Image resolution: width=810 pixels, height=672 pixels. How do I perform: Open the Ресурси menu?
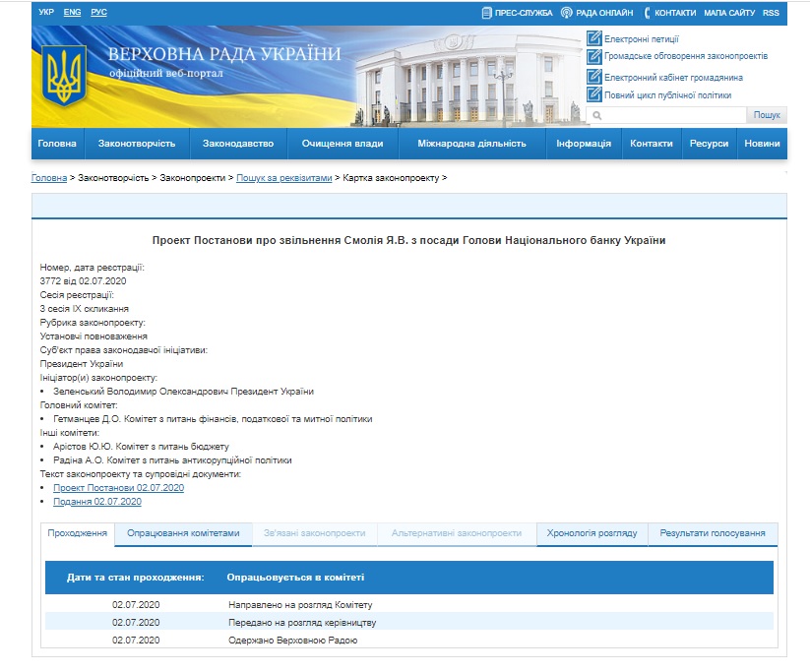709,144
